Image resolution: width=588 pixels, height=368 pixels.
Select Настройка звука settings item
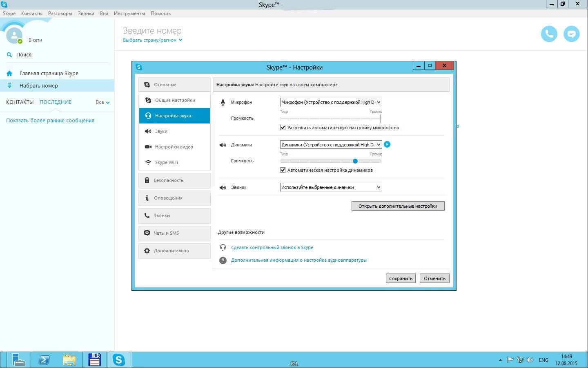click(x=174, y=116)
